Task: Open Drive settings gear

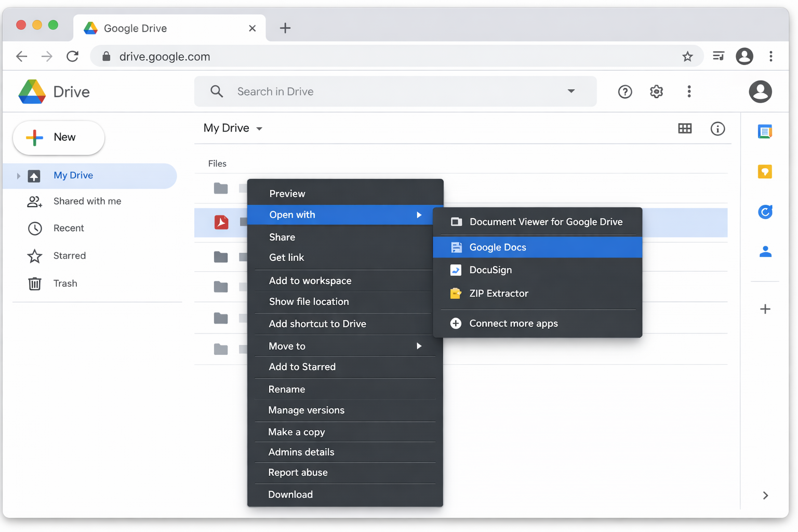Action: coord(656,92)
